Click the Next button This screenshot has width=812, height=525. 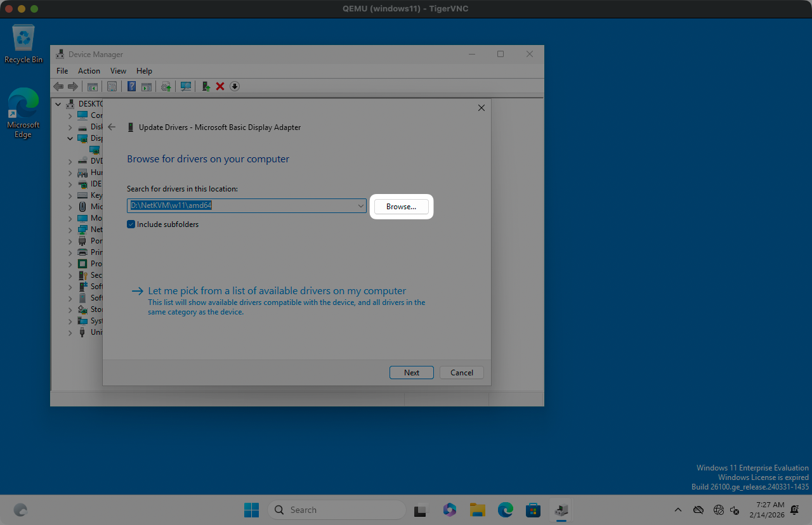coord(412,372)
